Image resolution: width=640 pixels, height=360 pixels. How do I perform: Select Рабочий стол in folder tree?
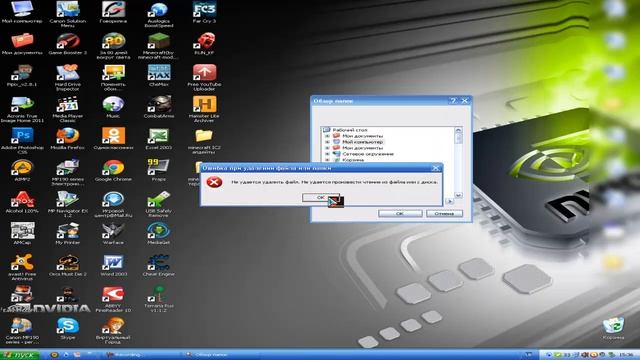click(350, 130)
